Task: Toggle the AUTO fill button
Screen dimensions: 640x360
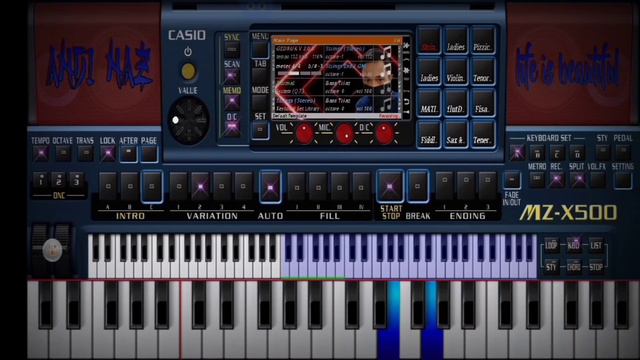Action: pos(270,187)
